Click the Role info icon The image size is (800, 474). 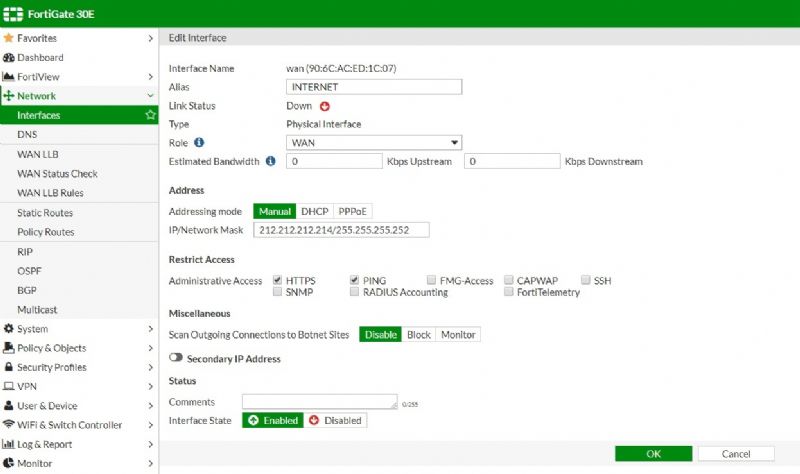[199, 143]
